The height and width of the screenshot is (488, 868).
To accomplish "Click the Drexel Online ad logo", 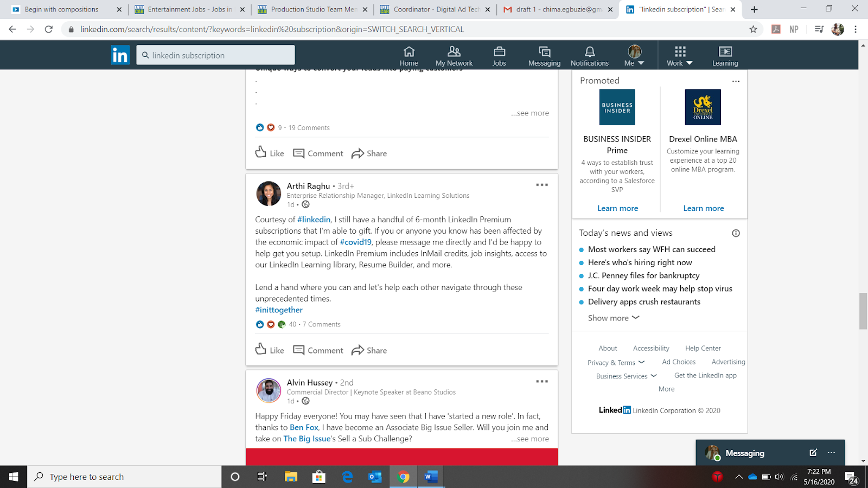I will (x=703, y=107).
